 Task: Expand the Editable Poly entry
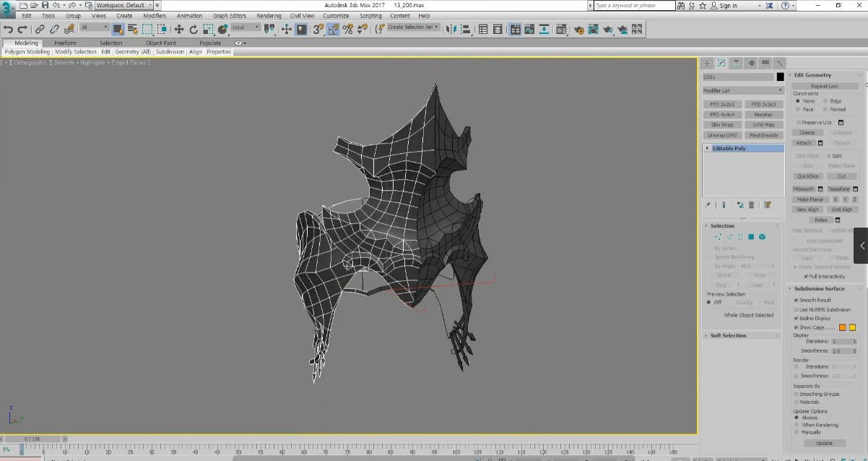pyautogui.click(x=706, y=148)
